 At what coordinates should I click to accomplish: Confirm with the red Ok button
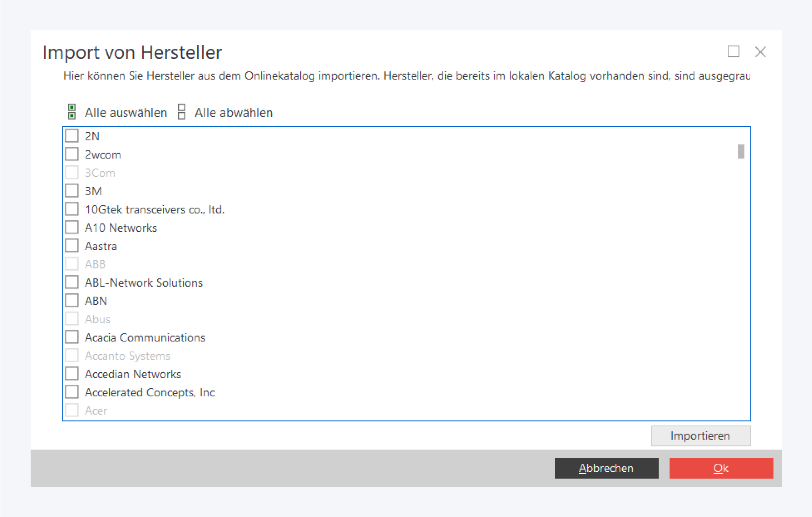(x=721, y=468)
